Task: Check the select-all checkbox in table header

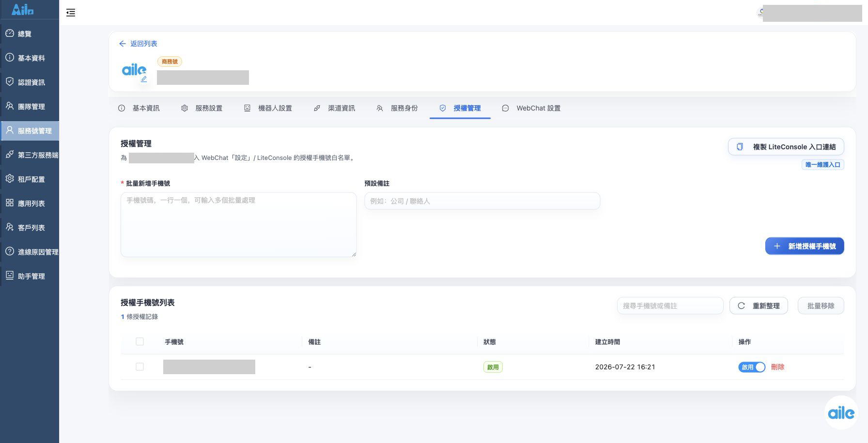Action: [x=139, y=342]
